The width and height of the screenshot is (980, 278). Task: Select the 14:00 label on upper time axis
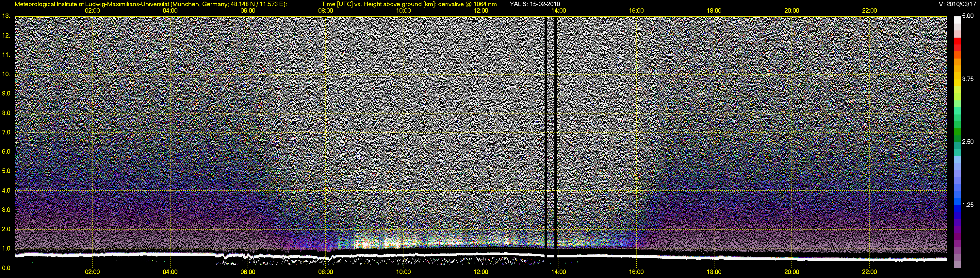[x=559, y=11]
